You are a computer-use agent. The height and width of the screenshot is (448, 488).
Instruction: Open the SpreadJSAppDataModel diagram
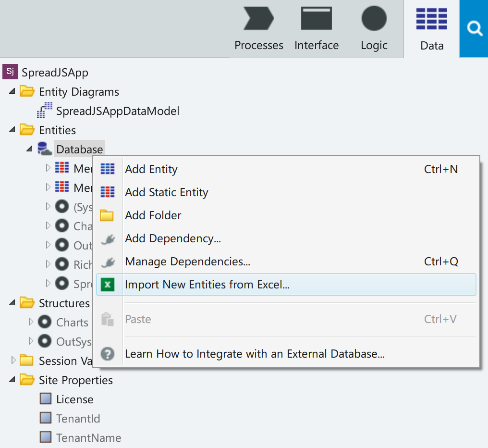coord(118,111)
